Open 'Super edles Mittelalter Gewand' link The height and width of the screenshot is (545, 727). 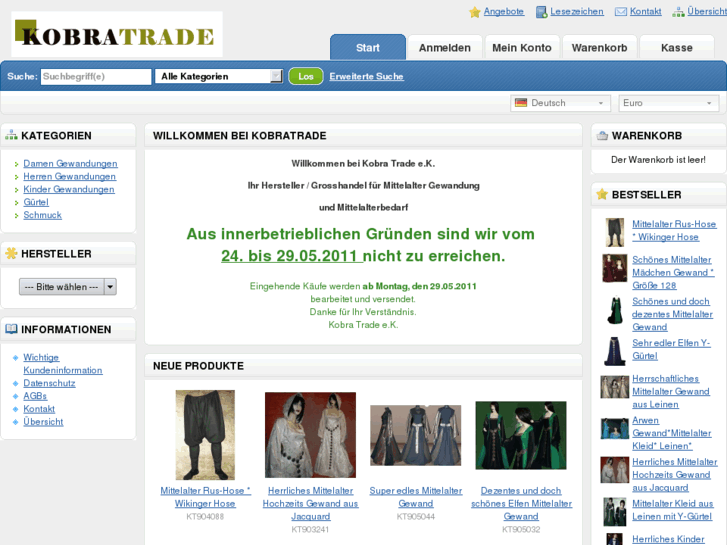(415, 497)
